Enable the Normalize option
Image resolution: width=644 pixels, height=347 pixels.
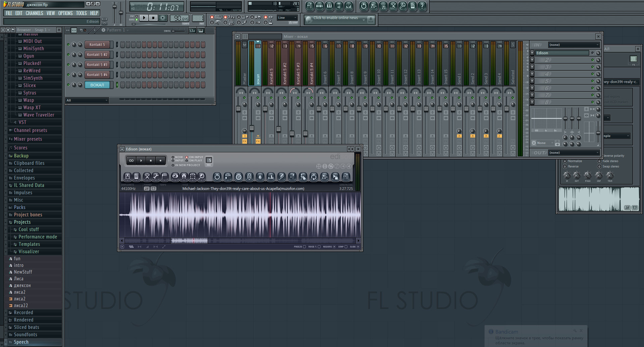click(565, 161)
